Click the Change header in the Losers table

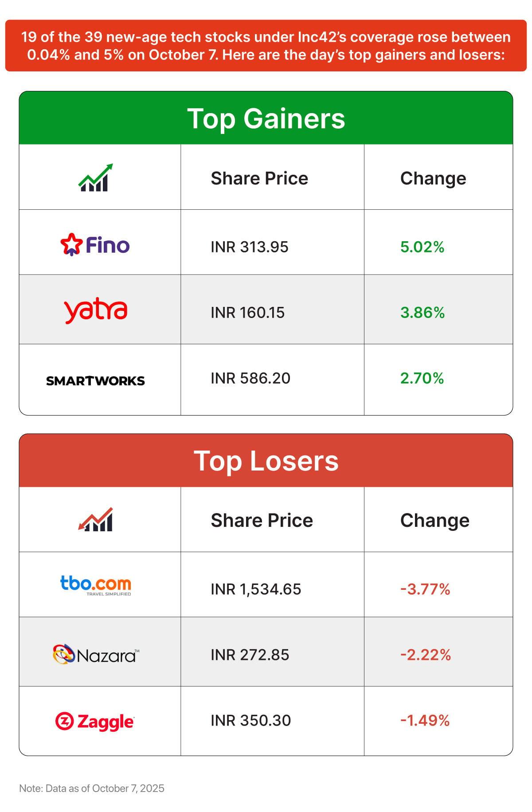click(x=434, y=520)
